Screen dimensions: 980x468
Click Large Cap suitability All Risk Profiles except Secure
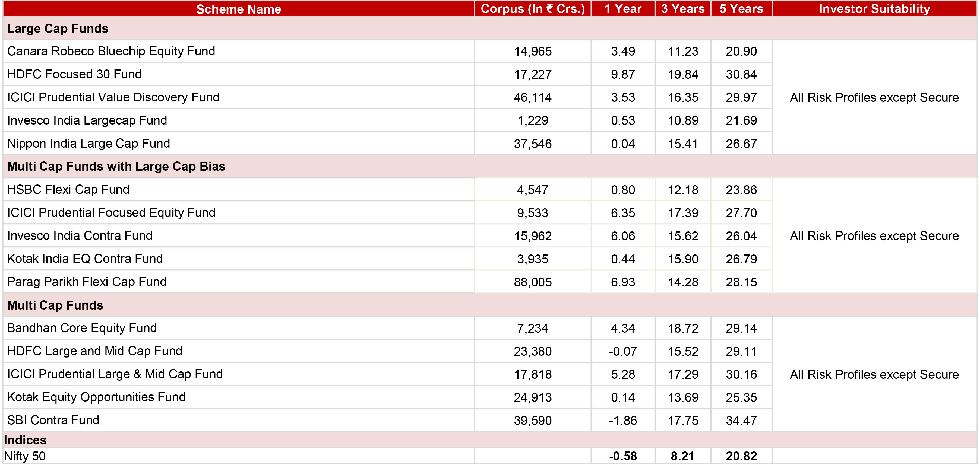point(874,98)
